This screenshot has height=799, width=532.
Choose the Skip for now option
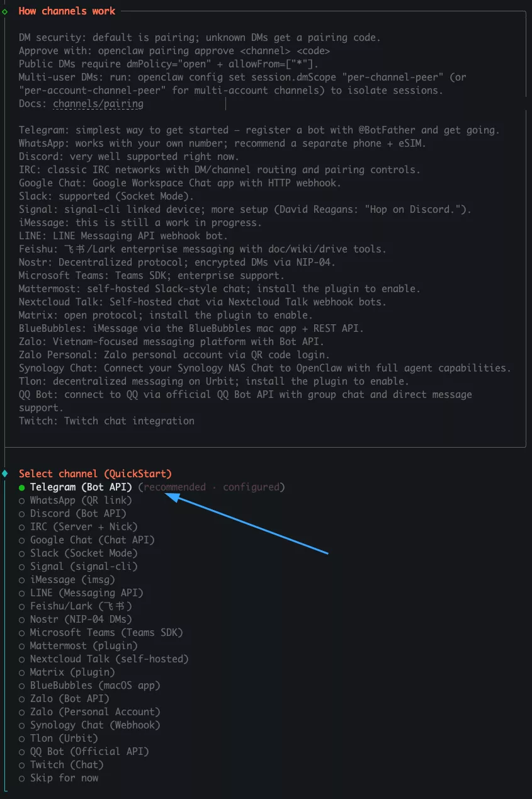[64, 778]
